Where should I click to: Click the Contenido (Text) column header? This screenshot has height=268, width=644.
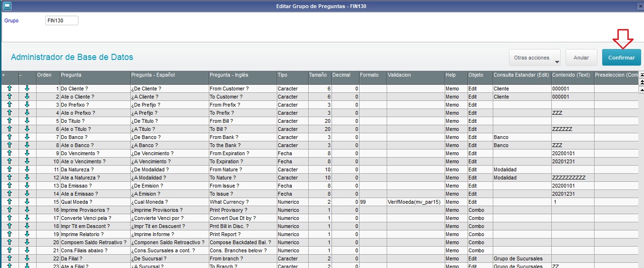point(573,78)
